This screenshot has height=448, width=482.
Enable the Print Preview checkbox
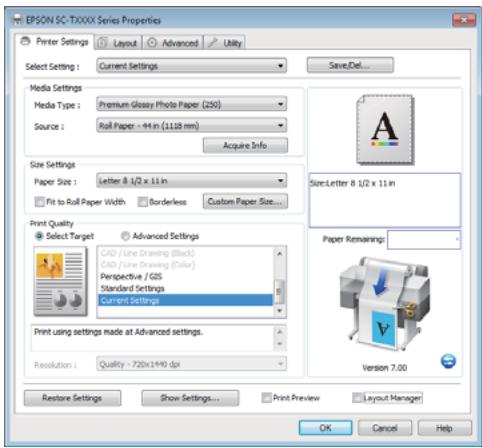[266, 398]
